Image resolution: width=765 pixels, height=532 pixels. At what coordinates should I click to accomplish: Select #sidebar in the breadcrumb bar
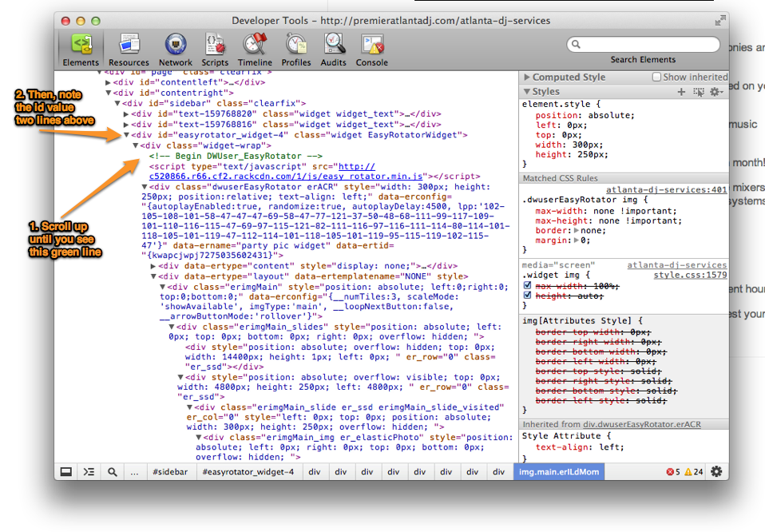[x=170, y=472]
